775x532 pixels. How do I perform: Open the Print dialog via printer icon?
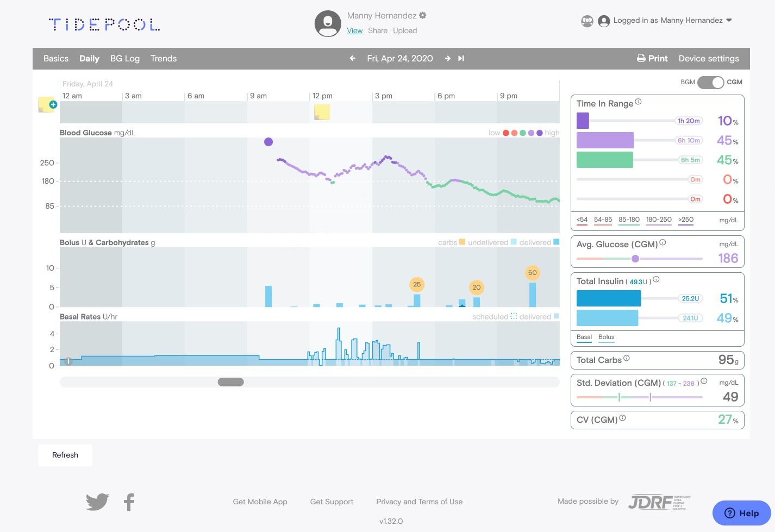click(x=641, y=58)
